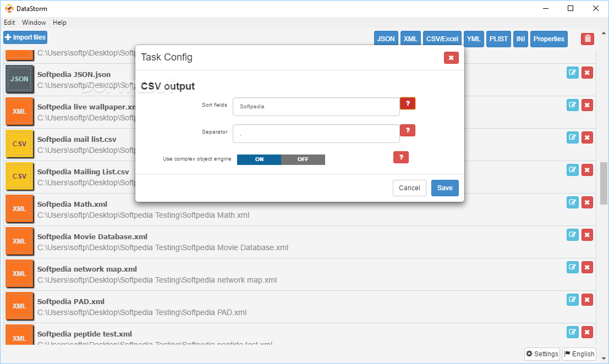This screenshot has height=364, width=609.
Task: Change language via English button
Action: [579, 354]
